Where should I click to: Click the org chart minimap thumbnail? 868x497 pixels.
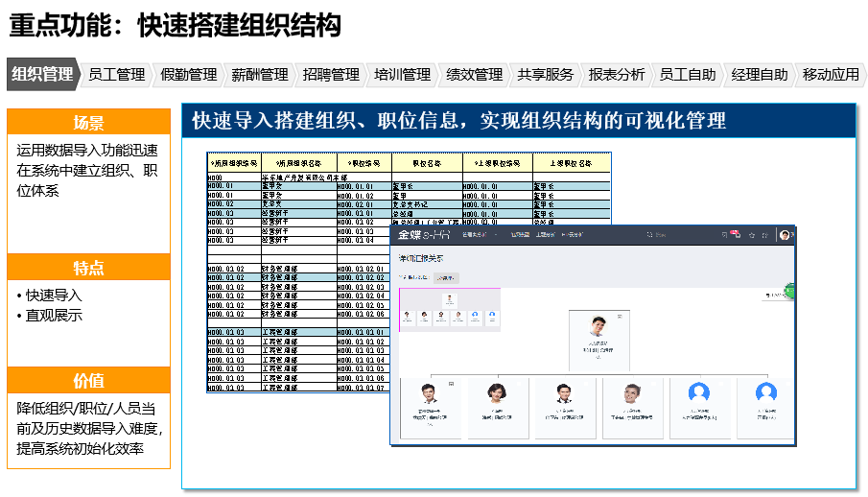click(x=450, y=310)
